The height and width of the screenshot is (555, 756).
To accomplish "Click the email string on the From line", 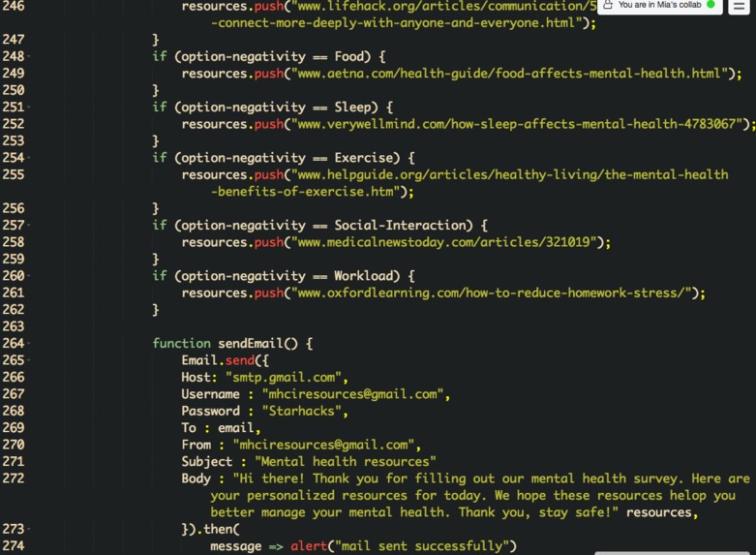I will pyautogui.click(x=323, y=445).
